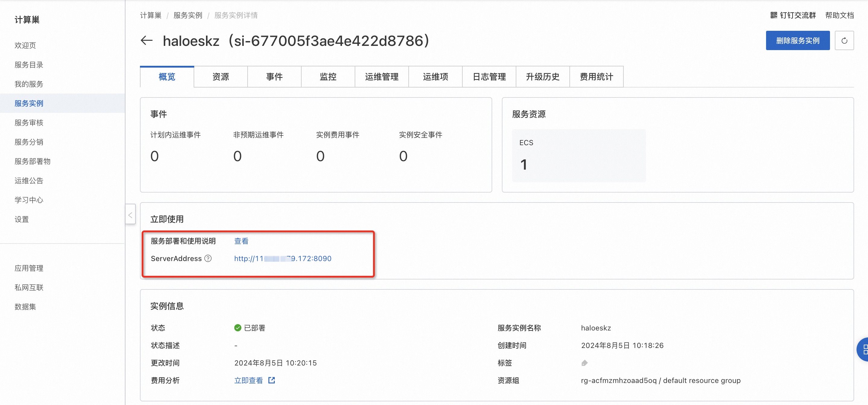Click the 立即查看 cost analysis link
The image size is (868, 405).
click(x=249, y=380)
